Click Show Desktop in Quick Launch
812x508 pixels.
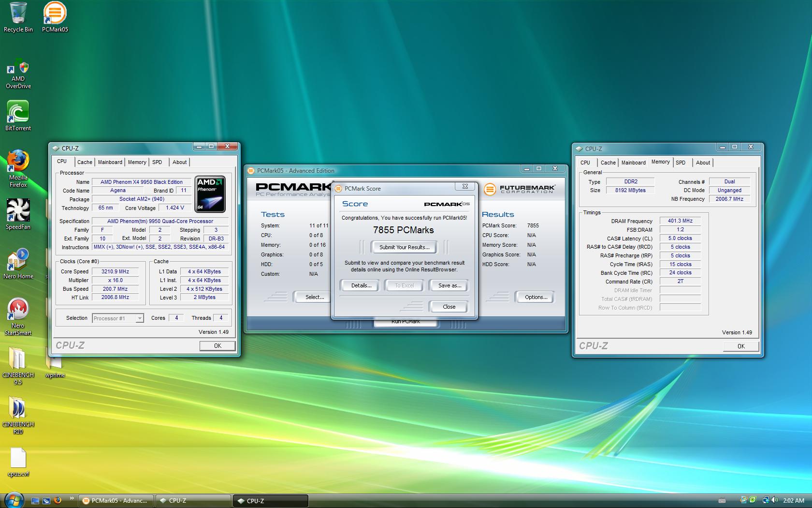pos(35,501)
